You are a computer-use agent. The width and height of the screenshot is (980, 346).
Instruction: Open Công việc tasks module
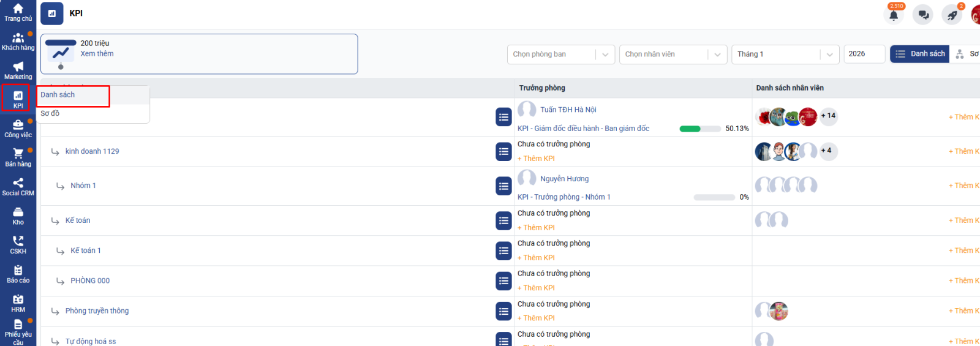point(18,128)
